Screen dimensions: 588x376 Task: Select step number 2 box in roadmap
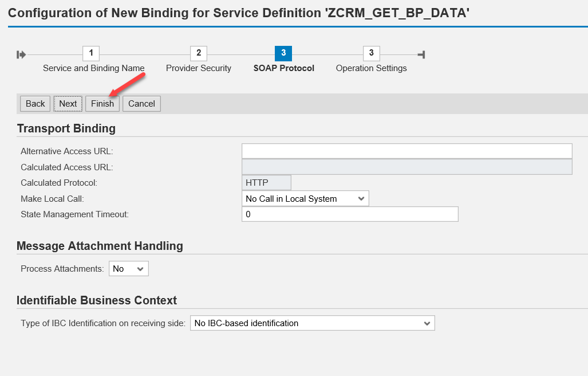point(198,53)
